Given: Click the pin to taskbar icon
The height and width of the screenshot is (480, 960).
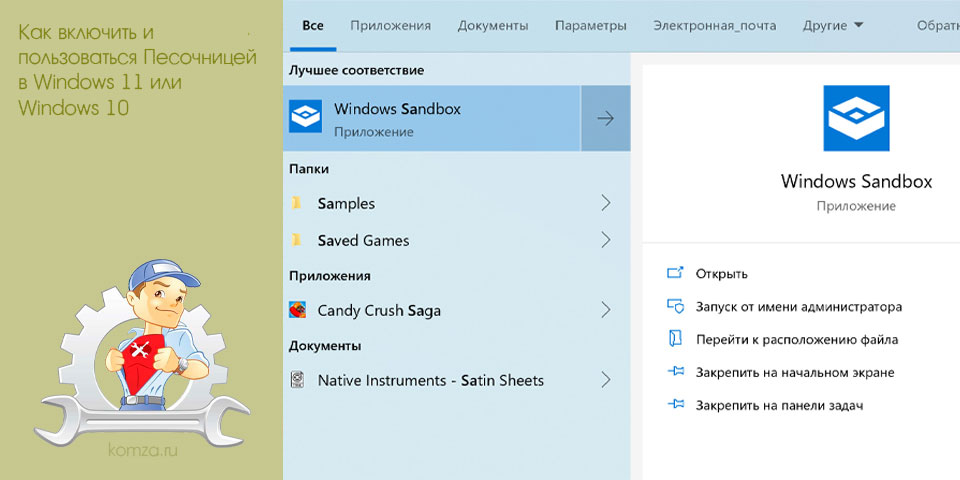Looking at the screenshot, I should point(675,404).
